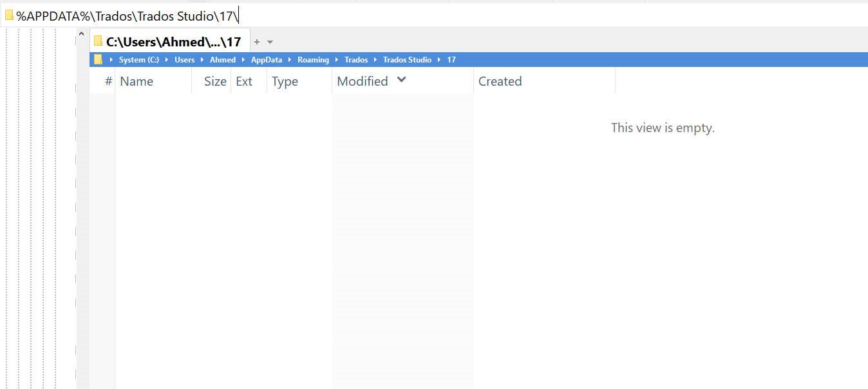Navigate to Roaming via the breadcrumb
Screen dimensions: 868x389
coord(314,59)
